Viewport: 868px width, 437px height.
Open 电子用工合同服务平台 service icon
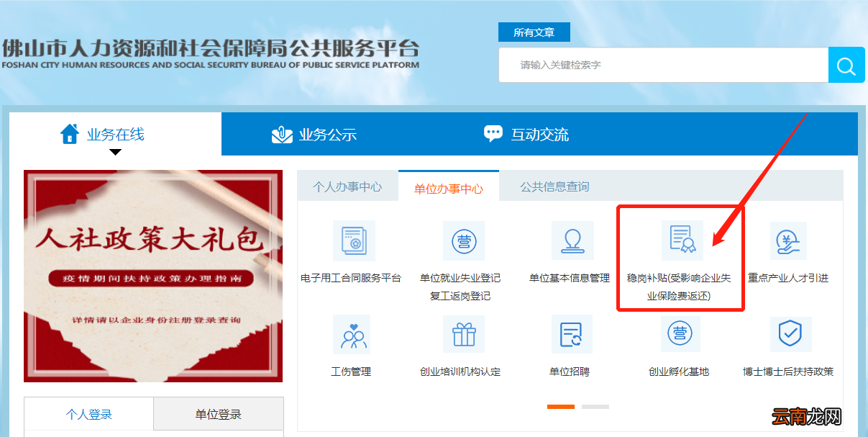(355, 241)
